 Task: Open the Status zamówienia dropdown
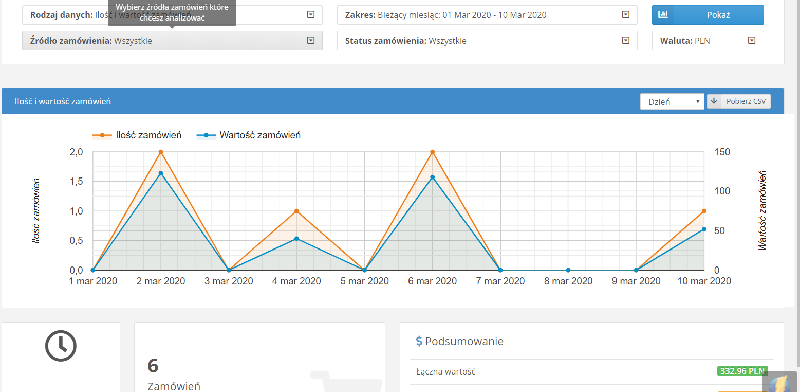(487, 41)
